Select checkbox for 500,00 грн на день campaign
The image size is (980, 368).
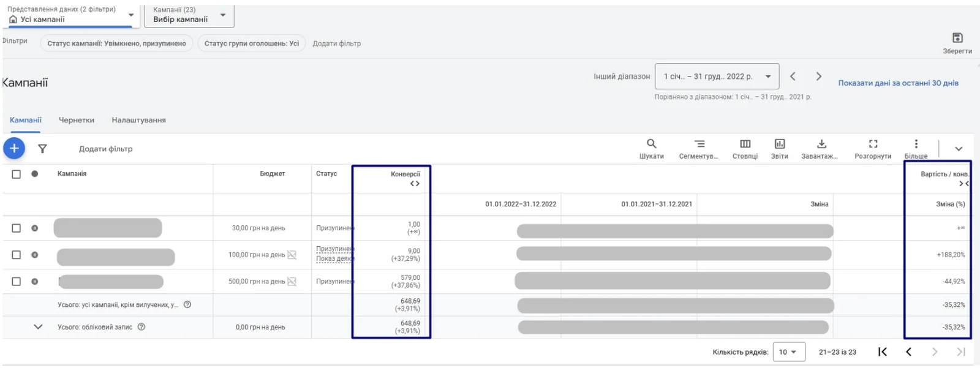click(17, 282)
